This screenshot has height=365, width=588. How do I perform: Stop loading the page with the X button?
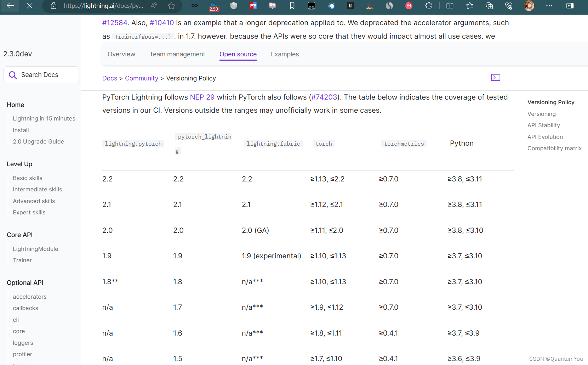pyautogui.click(x=30, y=6)
